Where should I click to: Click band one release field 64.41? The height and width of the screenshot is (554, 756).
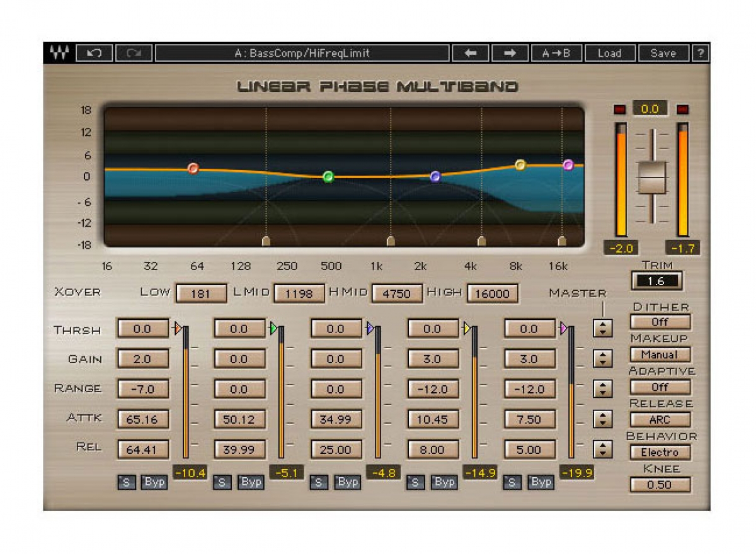click(142, 449)
